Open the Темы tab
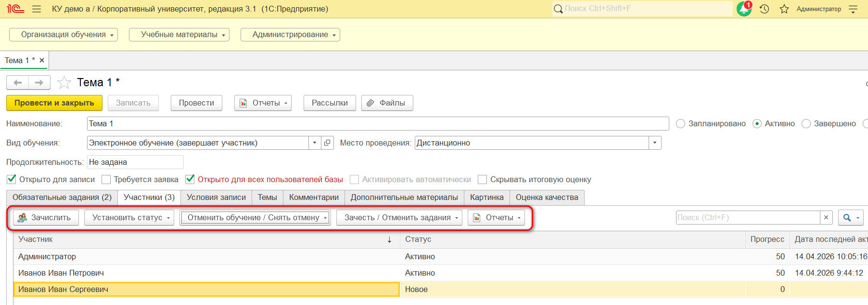 click(268, 198)
